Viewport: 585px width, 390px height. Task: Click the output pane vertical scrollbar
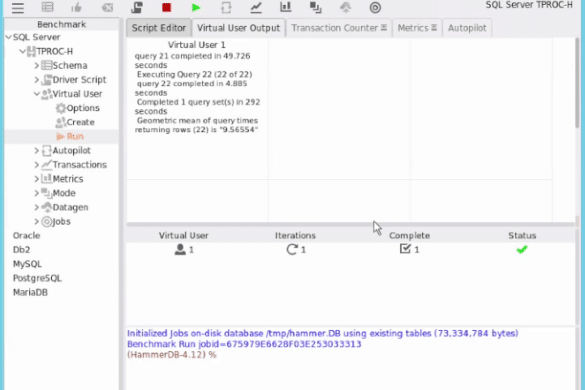(578, 82)
